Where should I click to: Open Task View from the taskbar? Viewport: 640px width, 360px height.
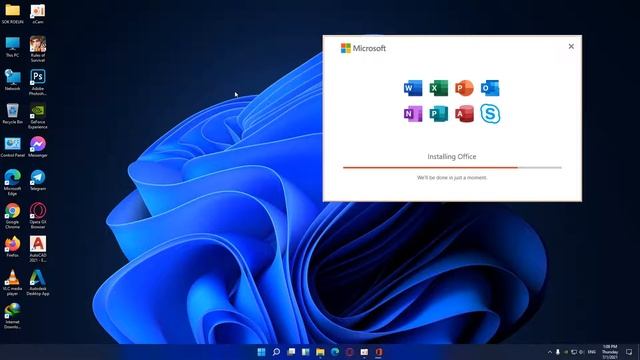click(291, 352)
